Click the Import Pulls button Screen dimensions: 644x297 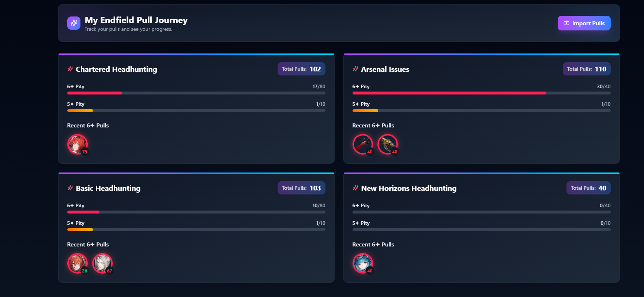point(584,23)
